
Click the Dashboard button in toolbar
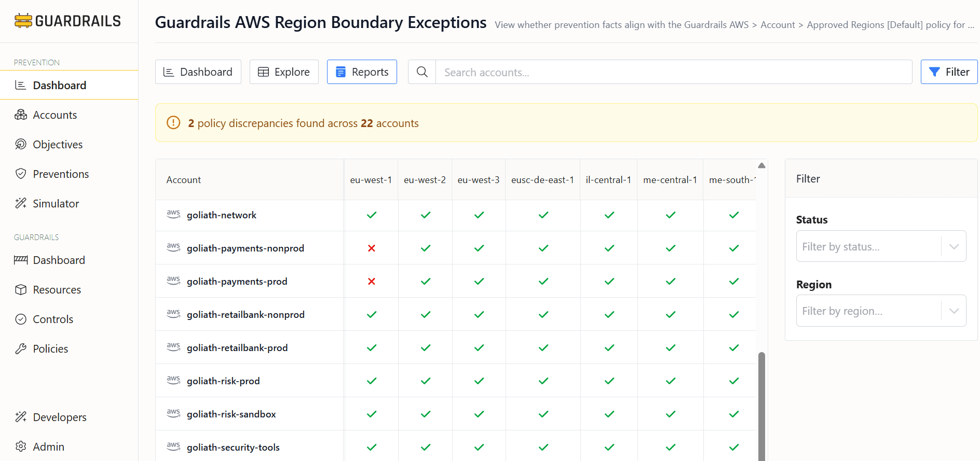pyautogui.click(x=198, y=72)
